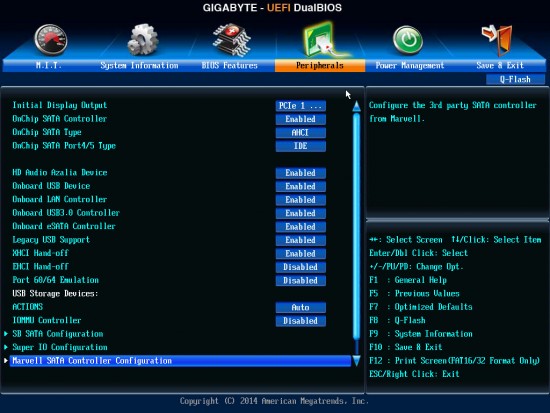Switch to the Power Management tab

point(410,66)
